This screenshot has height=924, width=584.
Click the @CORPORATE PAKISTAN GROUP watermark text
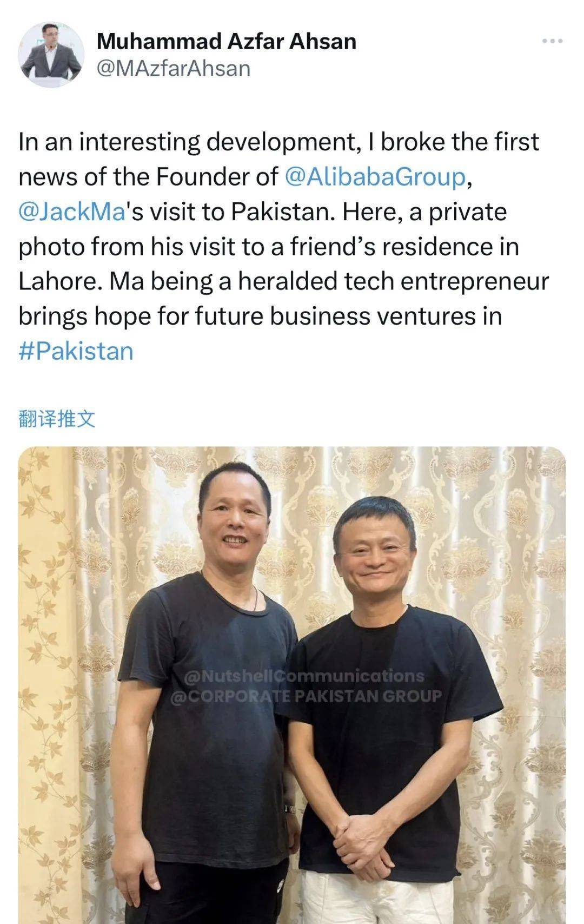pos(306,696)
